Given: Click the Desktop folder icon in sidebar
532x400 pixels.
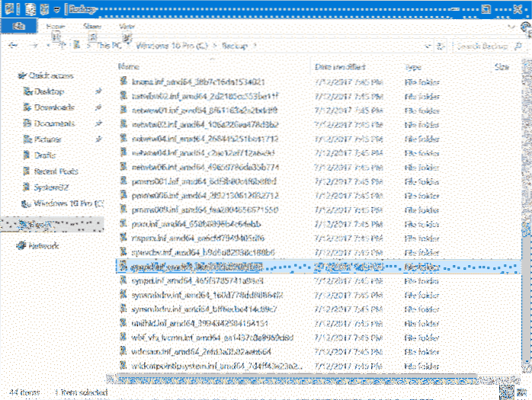Looking at the screenshot, I should (x=27, y=91).
